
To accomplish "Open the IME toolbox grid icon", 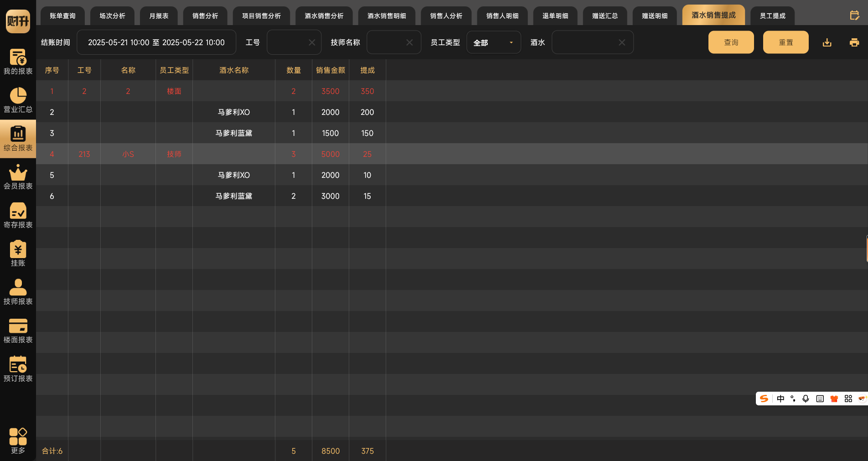I will [848, 399].
